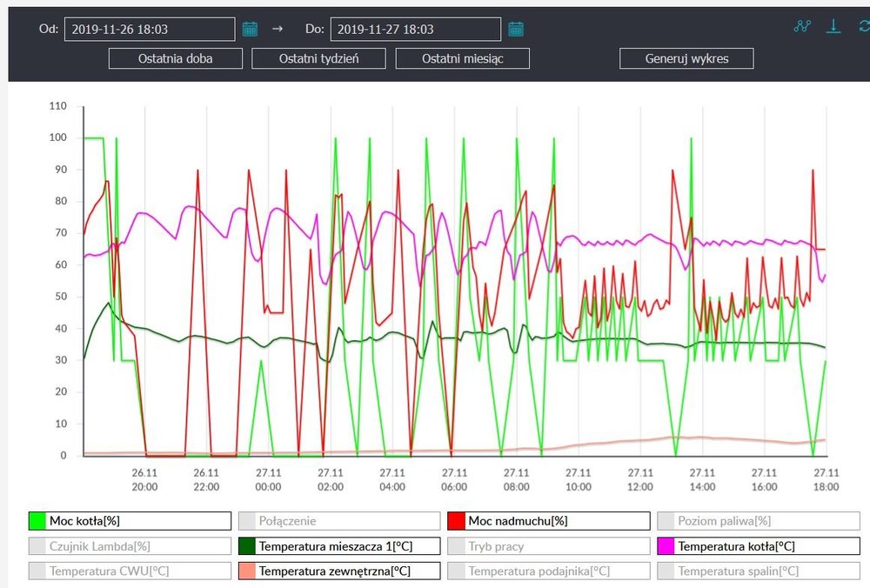870x588 pixels.
Task: Click the salmon Temperatura zewnętrzna color swatch
Action: tap(247, 571)
